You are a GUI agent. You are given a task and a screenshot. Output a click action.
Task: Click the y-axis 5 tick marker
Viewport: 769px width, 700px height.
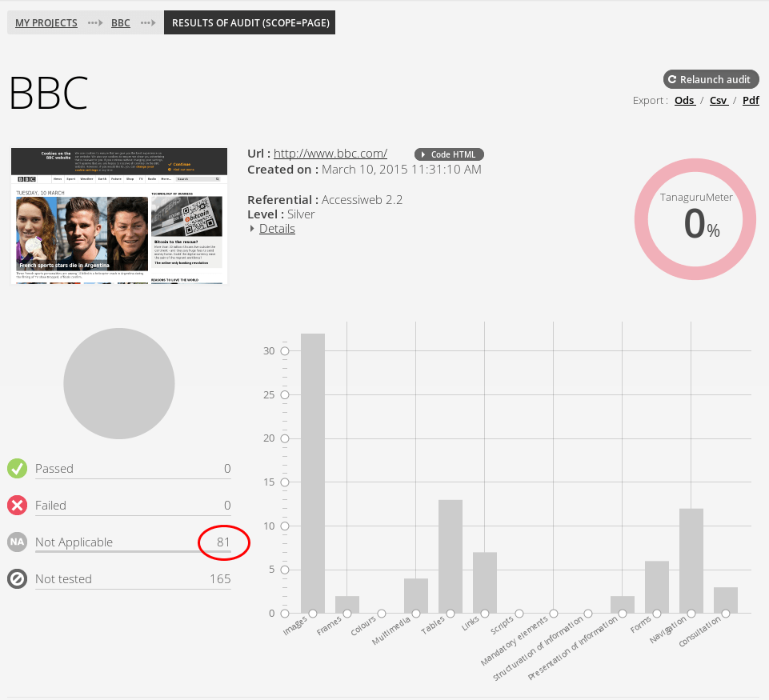pyautogui.click(x=284, y=570)
